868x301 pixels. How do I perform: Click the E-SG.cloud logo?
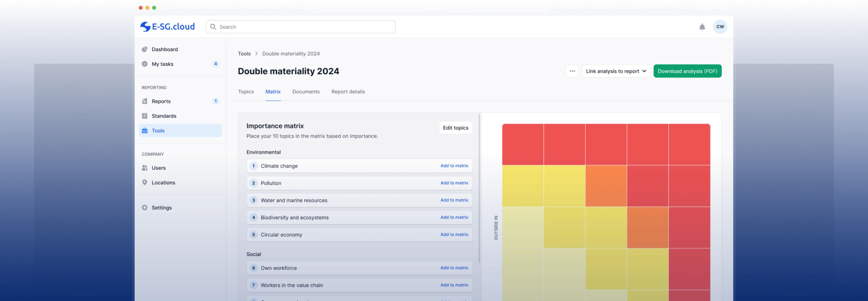coord(168,27)
